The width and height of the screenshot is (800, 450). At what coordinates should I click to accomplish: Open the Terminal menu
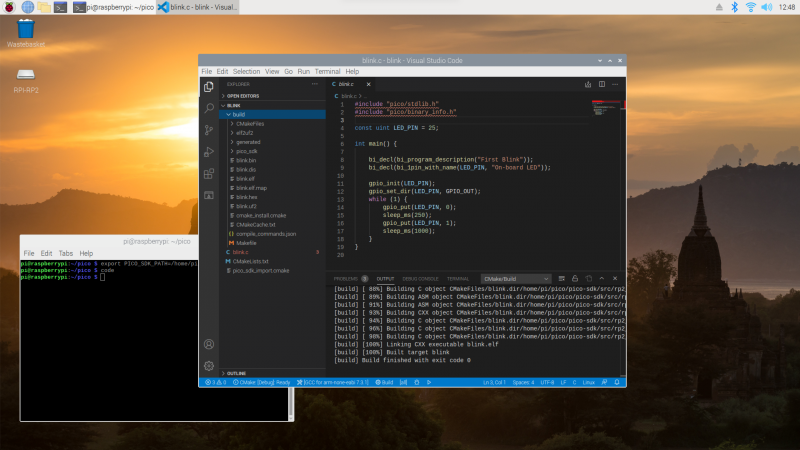click(x=327, y=72)
